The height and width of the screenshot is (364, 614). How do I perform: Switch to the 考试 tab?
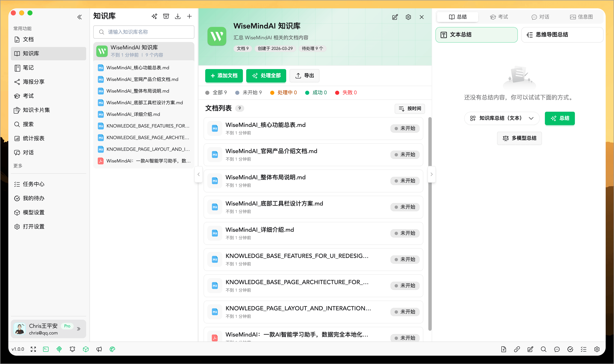[x=499, y=17]
